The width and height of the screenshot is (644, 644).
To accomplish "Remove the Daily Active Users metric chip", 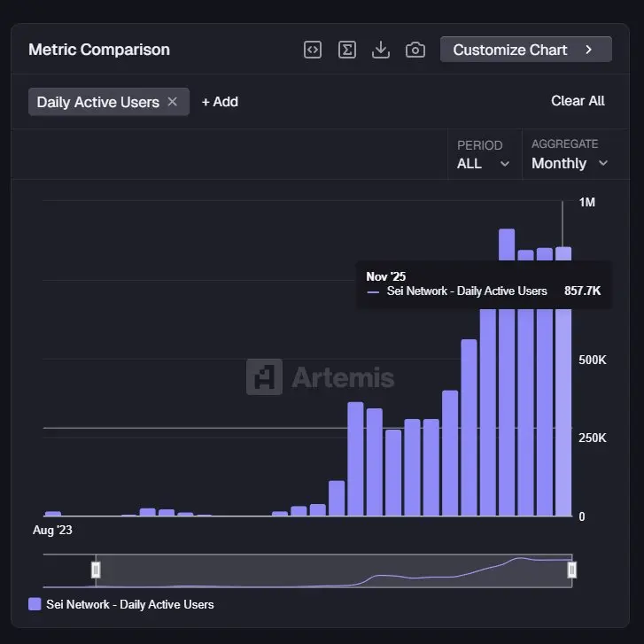I will (173, 102).
